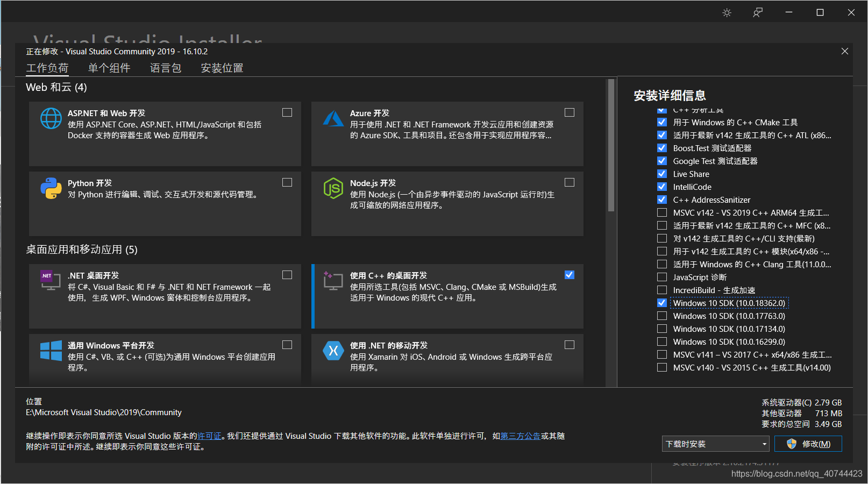Click the workloads list vertical scrollbar
This screenshot has height=484, width=868.
611,145
